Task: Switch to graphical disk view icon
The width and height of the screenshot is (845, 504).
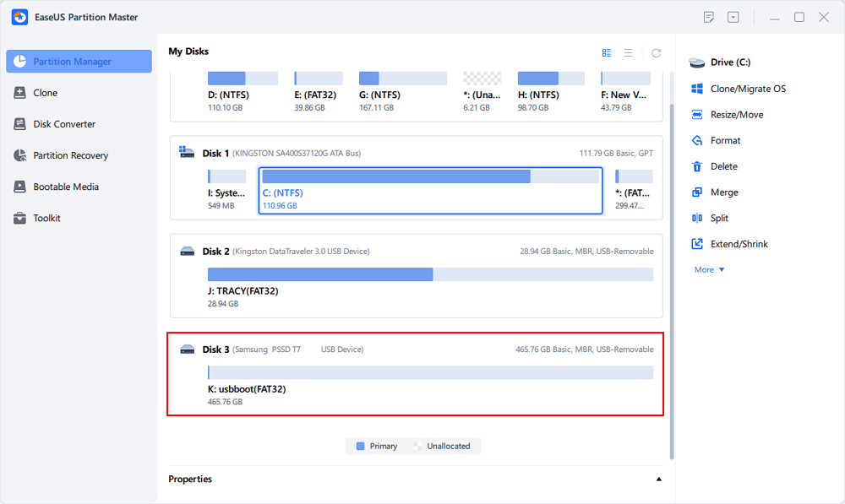Action: coord(606,53)
